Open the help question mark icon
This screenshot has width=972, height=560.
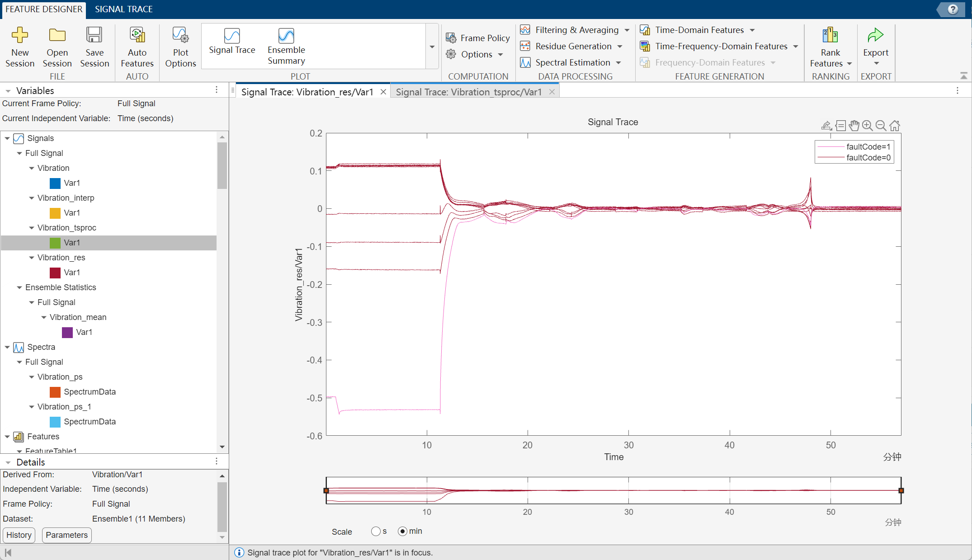click(x=953, y=9)
